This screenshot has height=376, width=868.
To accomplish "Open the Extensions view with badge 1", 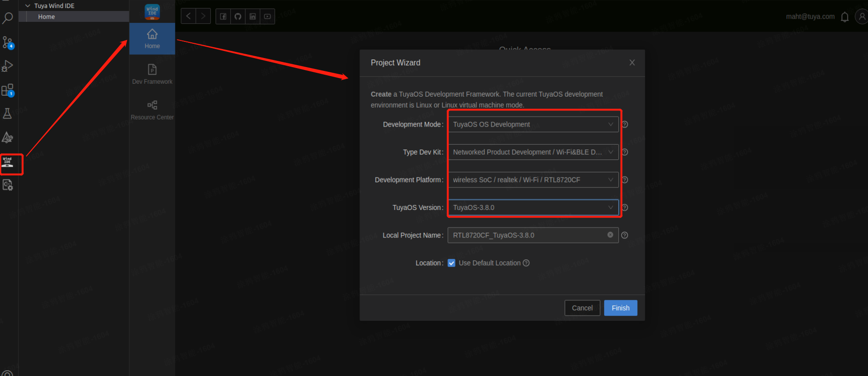I will click(x=8, y=90).
